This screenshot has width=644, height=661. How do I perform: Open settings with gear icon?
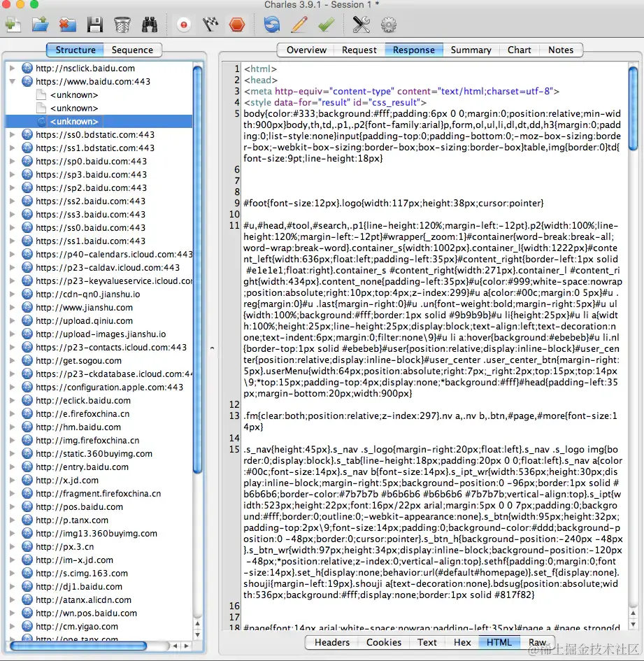389,25
